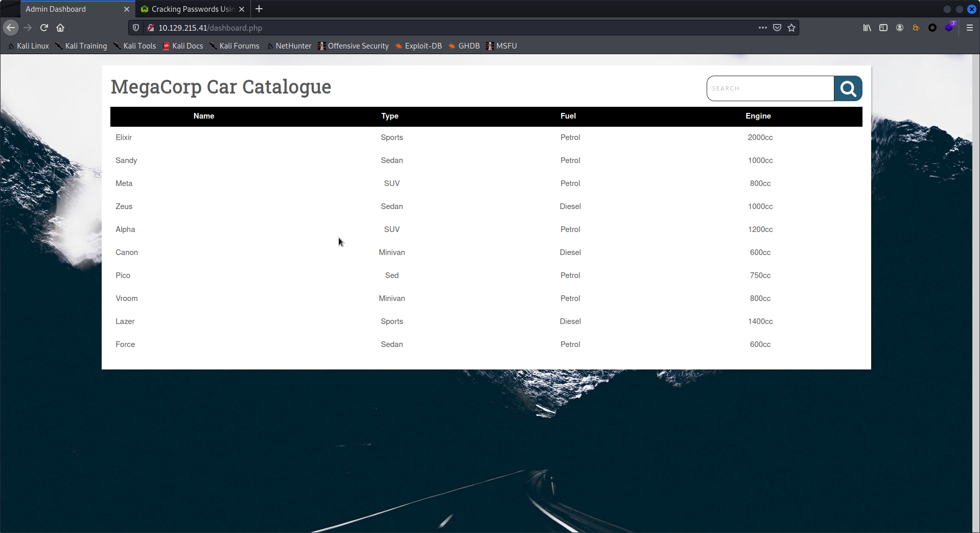This screenshot has height=533, width=980.
Task: Close the Admin Dashboard tab
Action: point(127,9)
